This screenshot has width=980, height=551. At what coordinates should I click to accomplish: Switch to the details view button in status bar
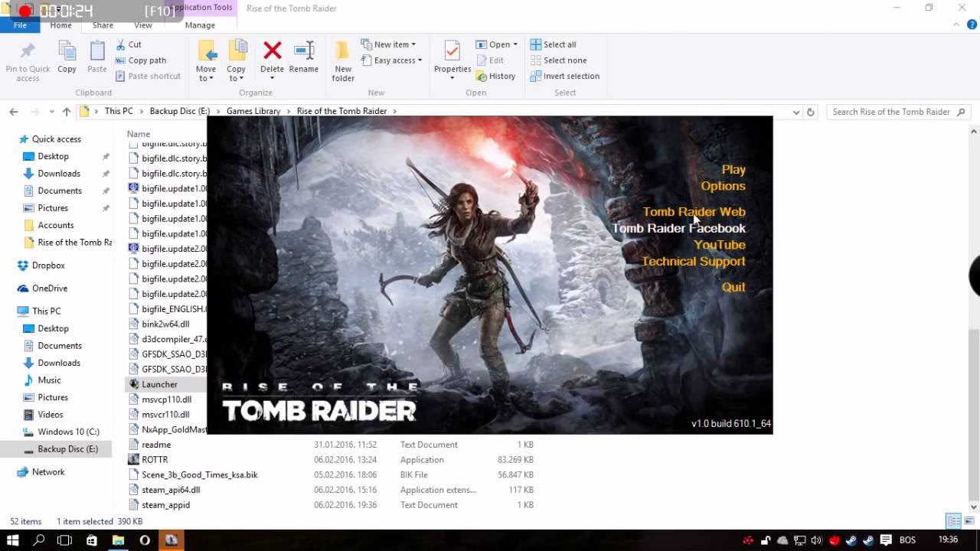(953, 521)
